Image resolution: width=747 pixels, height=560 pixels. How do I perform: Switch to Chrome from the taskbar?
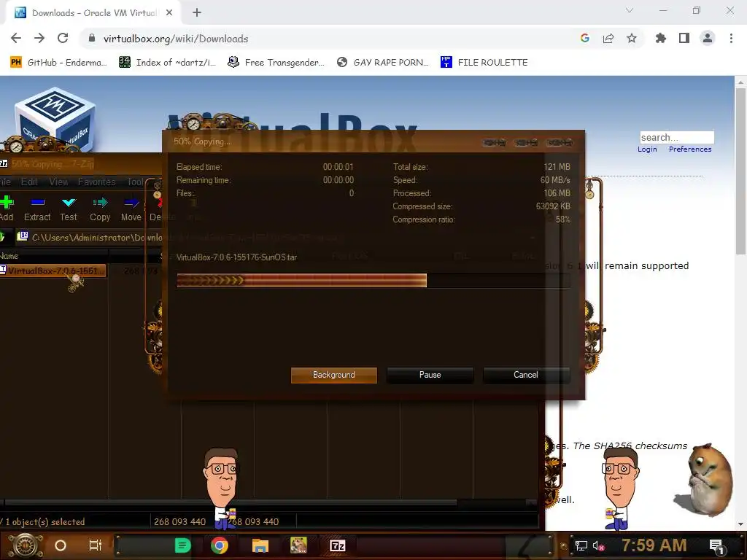[219, 545]
